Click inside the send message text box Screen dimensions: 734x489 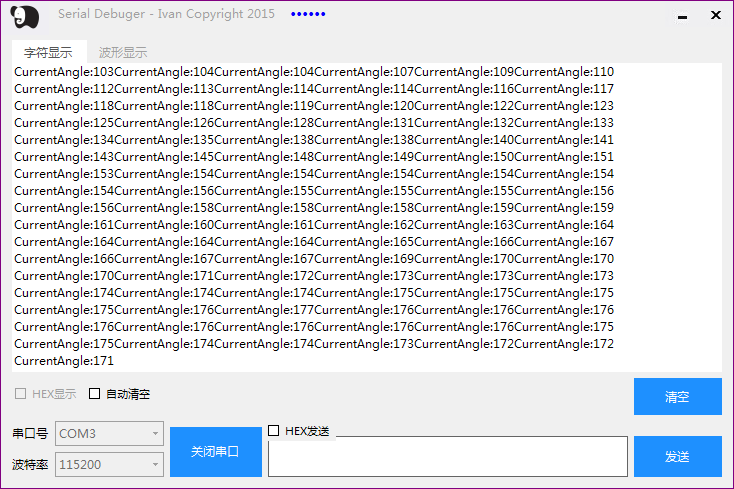point(448,457)
